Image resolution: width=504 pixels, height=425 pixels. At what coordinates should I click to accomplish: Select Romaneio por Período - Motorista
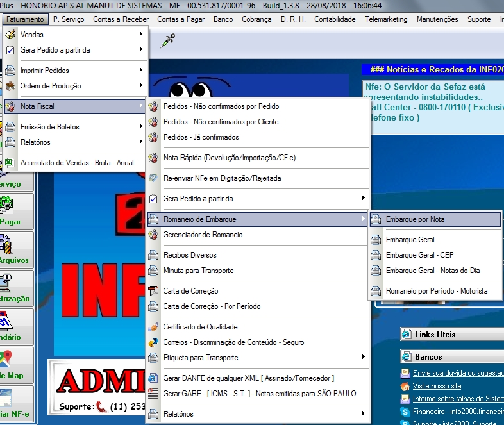pos(436,291)
